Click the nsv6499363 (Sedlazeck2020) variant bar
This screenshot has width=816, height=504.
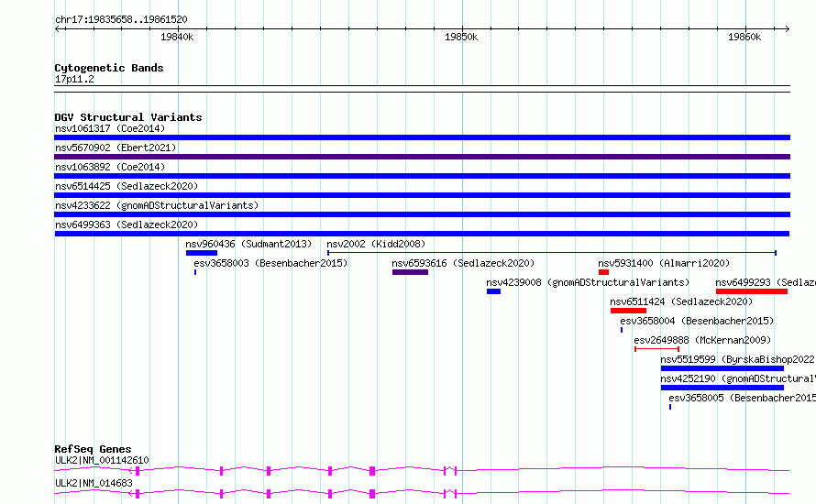point(422,234)
